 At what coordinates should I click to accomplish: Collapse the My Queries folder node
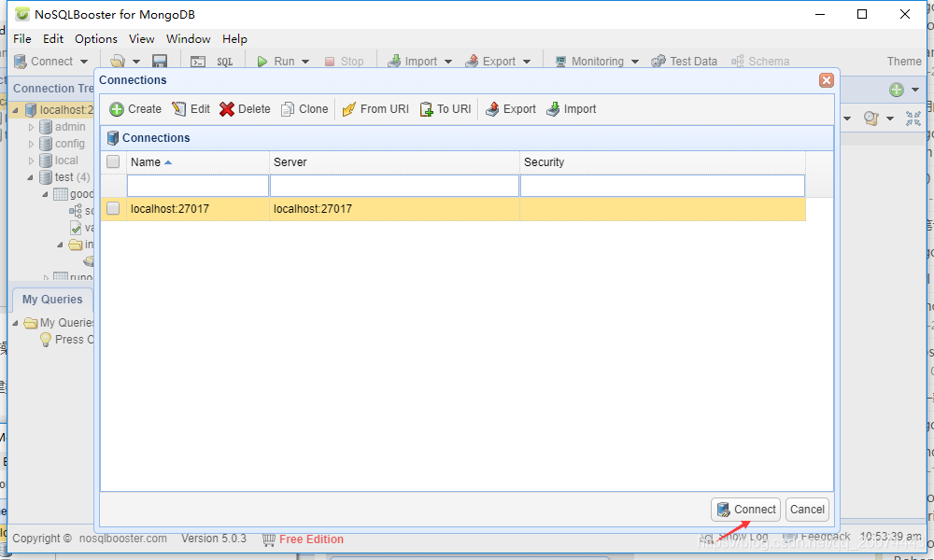[x=16, y=323]
